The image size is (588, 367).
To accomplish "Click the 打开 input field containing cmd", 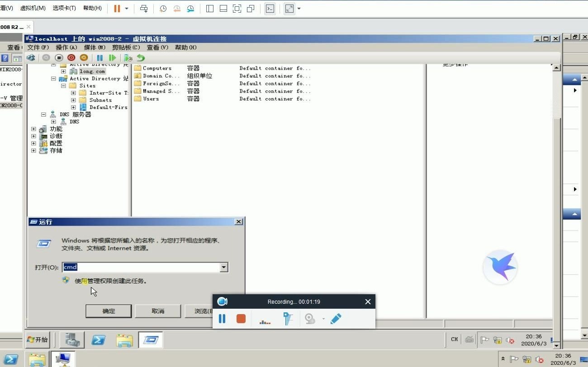I will (141, 268).
